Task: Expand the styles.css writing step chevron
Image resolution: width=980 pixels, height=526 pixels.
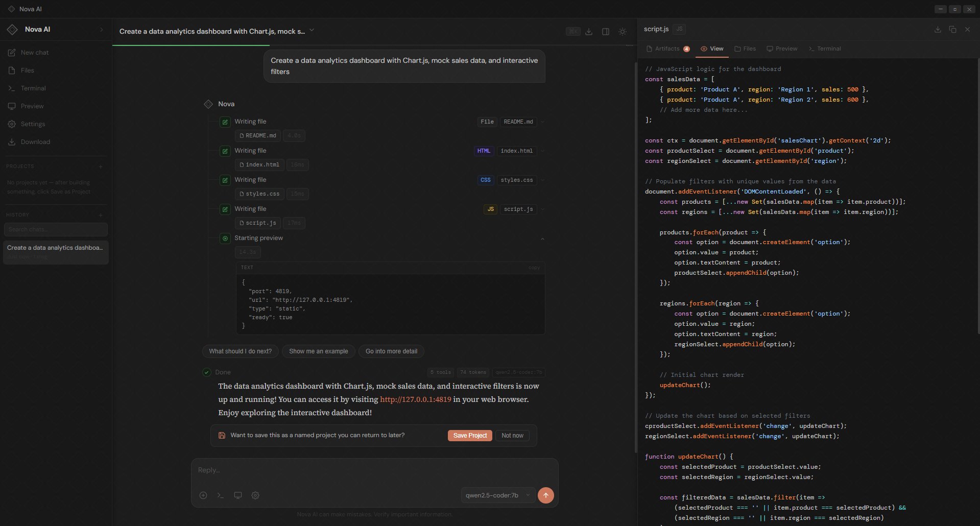Action: pos(542,180)
